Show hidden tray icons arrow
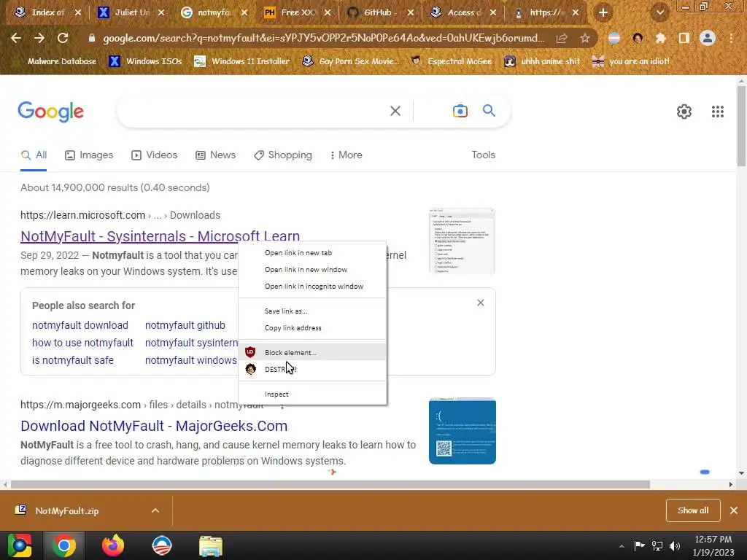Image resolution: width=747 pixels, height=560 pixels. [622, 546]
